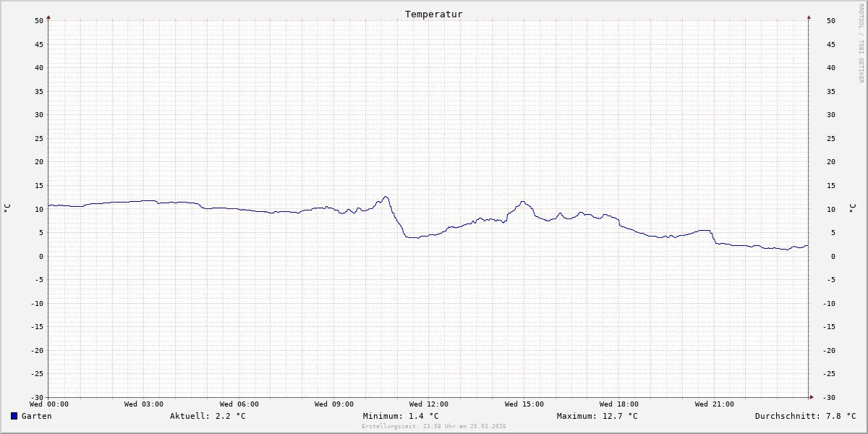Click the left °C axis unit label
868x434 pixels.
tap(7, 208)
